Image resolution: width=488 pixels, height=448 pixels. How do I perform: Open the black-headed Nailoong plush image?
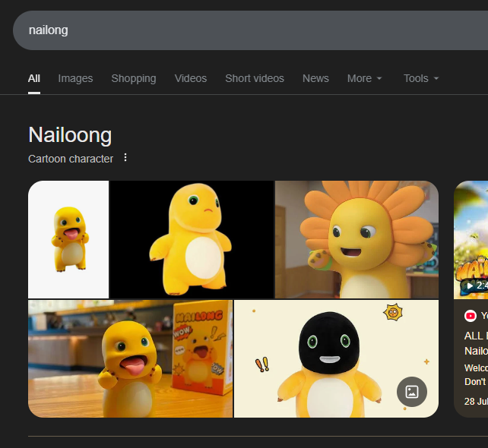click(336, 358)
